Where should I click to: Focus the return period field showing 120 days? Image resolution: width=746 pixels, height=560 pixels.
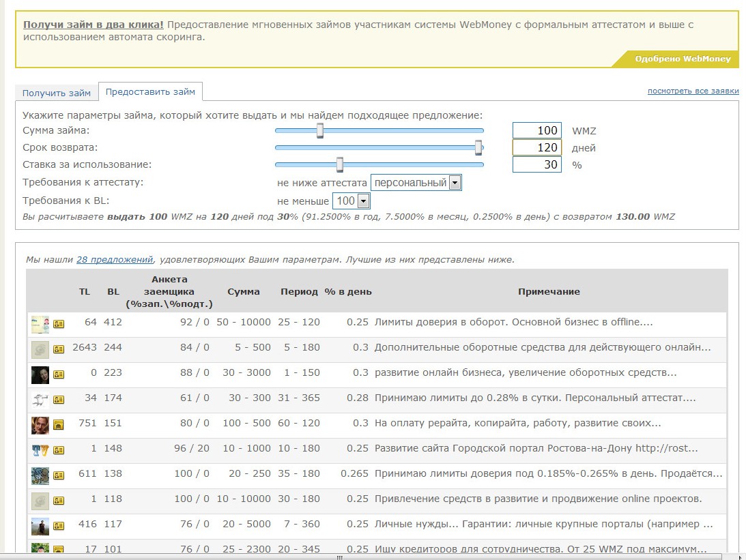coord(536,148)
